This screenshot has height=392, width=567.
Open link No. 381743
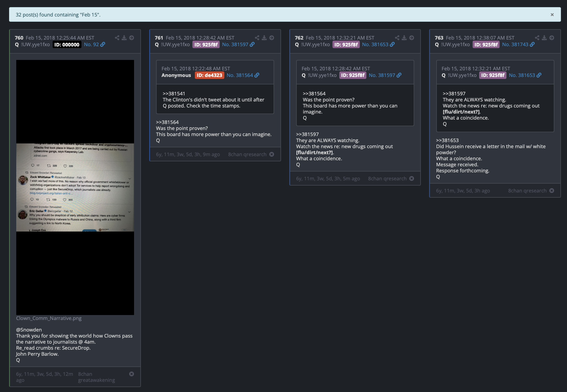click(515, 44)
